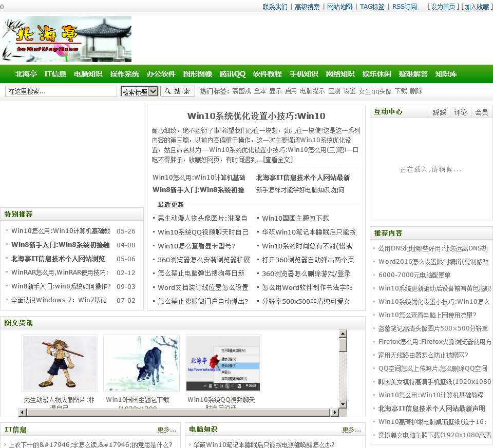Open 公用DNS地址哪些好用 in 推荐内容

click(433, 248)
